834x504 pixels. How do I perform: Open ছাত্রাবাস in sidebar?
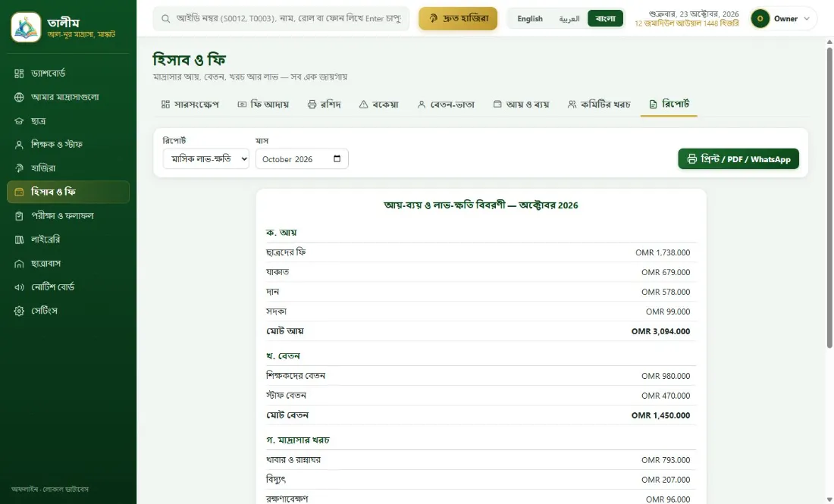pyautogui.click(x=68, y=264)
